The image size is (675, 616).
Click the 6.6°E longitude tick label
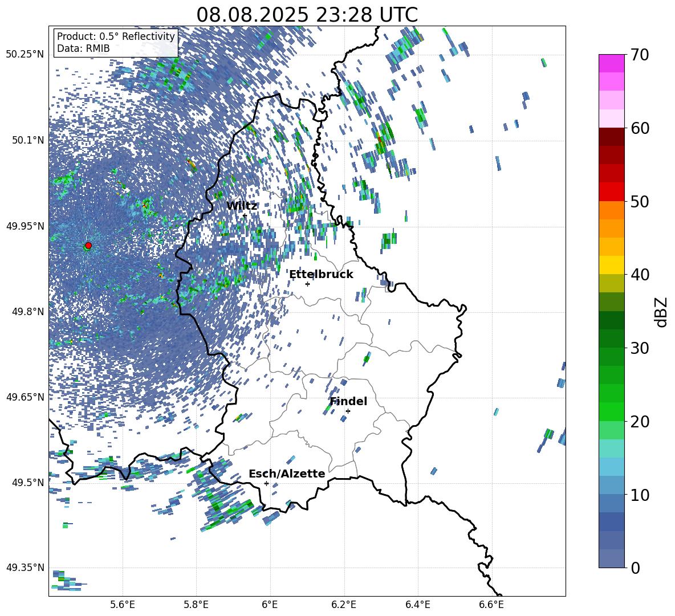click(491, 605)
